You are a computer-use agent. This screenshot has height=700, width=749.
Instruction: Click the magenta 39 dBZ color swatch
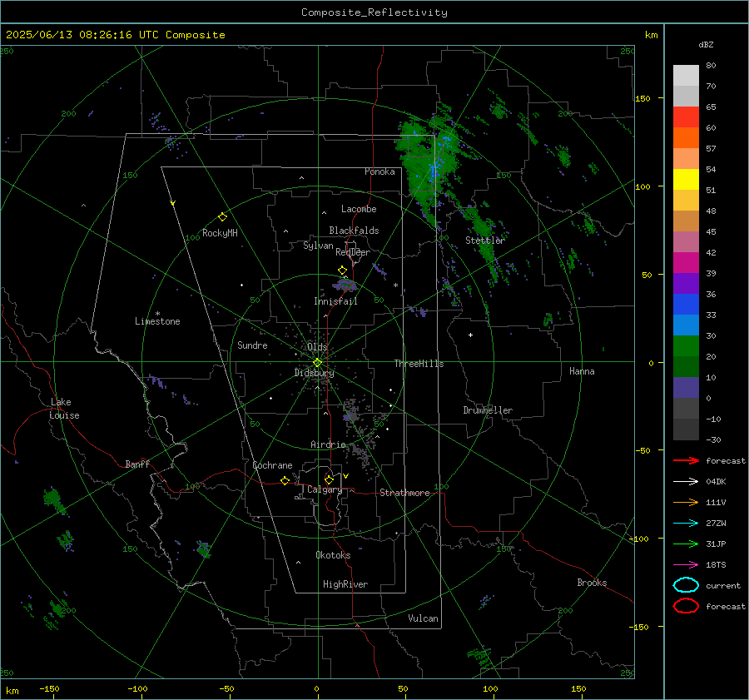point(686,263)
